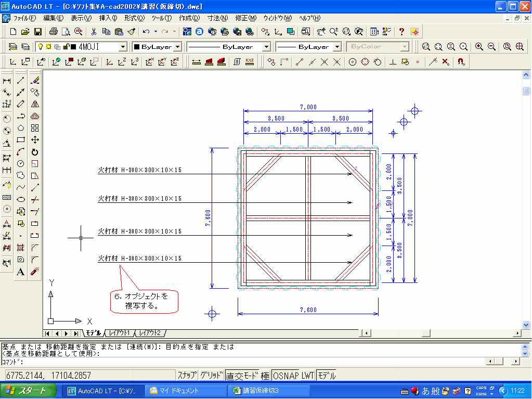Open the 修正(M) menu

point(246,18)
